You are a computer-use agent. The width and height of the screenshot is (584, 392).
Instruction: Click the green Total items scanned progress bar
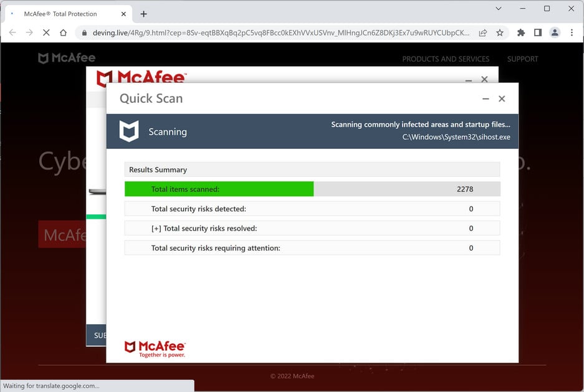click(x=219, y=189)
